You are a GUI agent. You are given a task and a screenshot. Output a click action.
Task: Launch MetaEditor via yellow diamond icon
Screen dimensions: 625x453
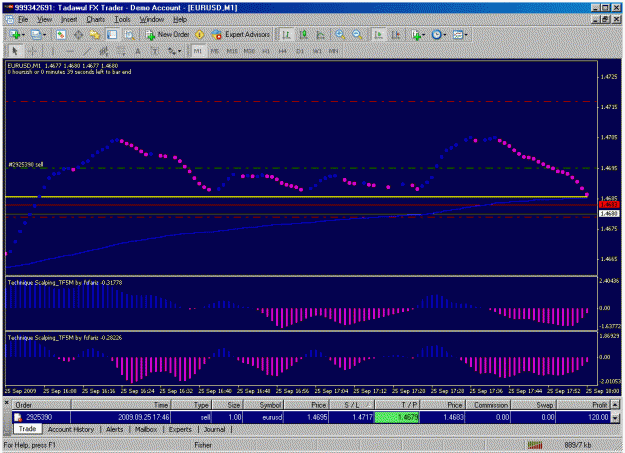[200, 35]
